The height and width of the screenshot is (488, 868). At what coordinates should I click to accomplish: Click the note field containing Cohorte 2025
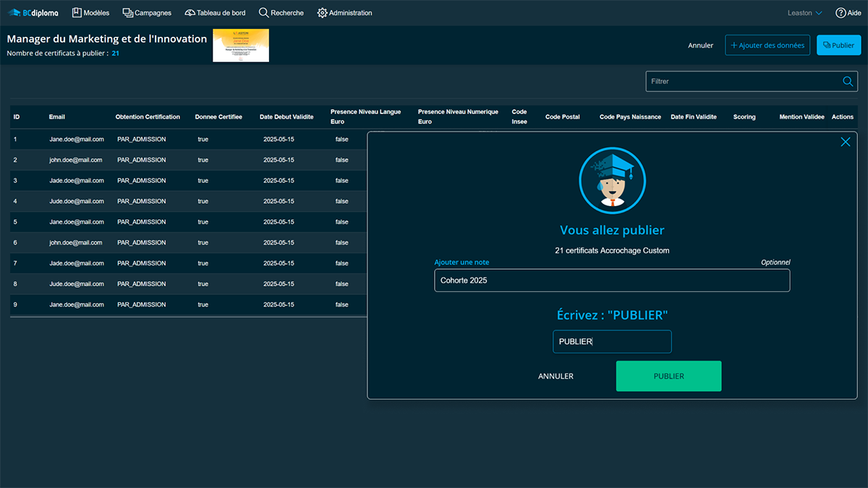tap(612, 281)
